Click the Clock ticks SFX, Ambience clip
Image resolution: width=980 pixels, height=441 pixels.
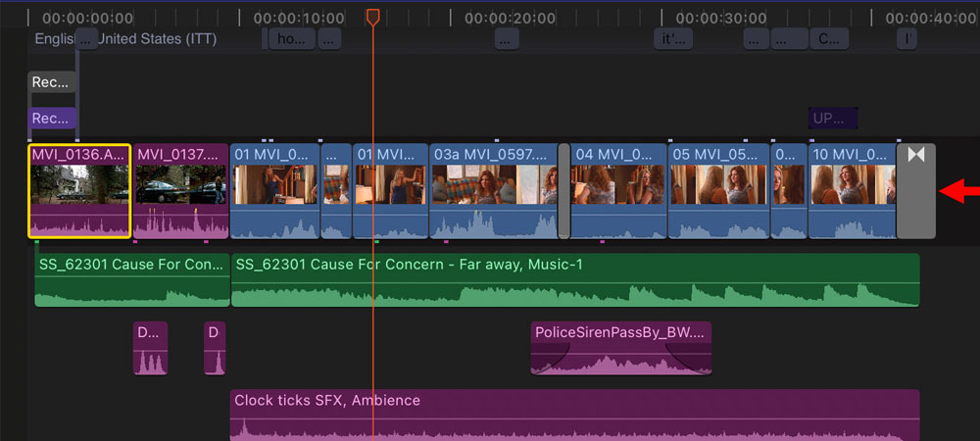(574, 415)
